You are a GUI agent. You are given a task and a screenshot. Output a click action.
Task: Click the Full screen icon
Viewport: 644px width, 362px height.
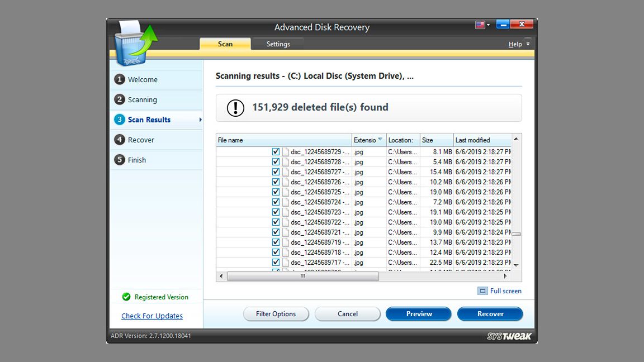[482, 291]
